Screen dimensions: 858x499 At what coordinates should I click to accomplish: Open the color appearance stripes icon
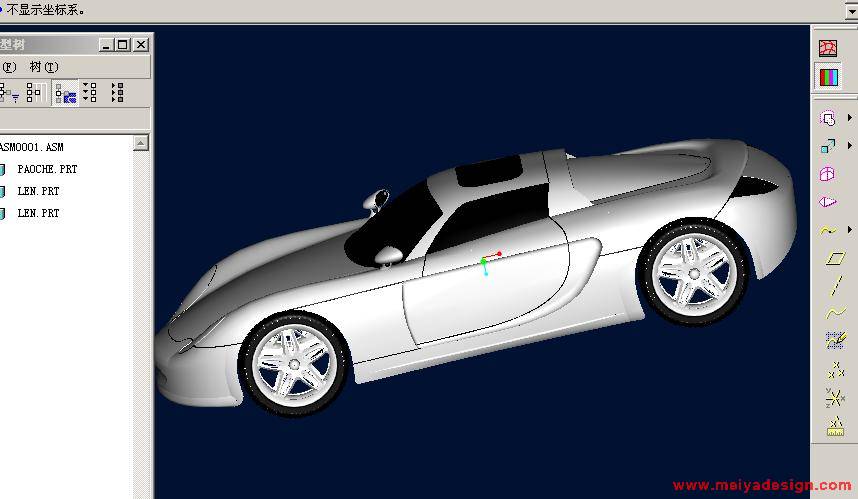click(x=828, y=77)
